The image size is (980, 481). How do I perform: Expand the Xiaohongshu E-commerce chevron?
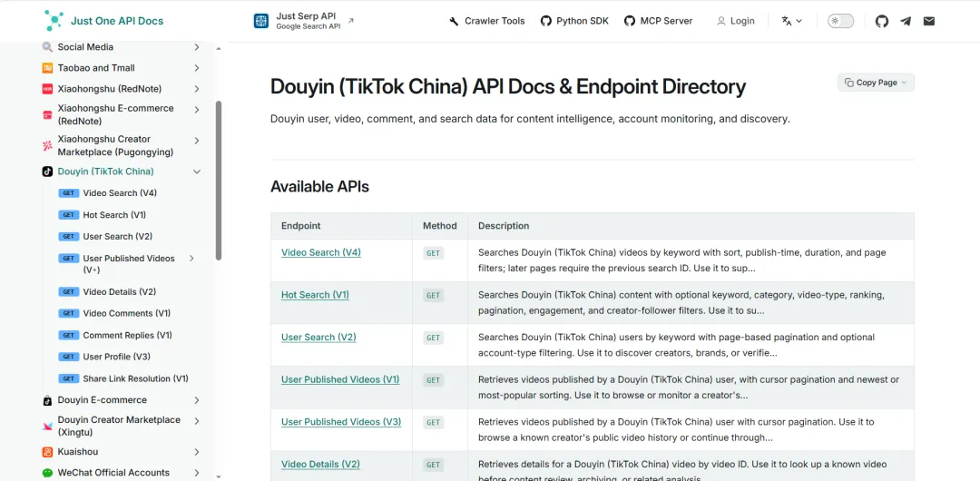[197, 110]
